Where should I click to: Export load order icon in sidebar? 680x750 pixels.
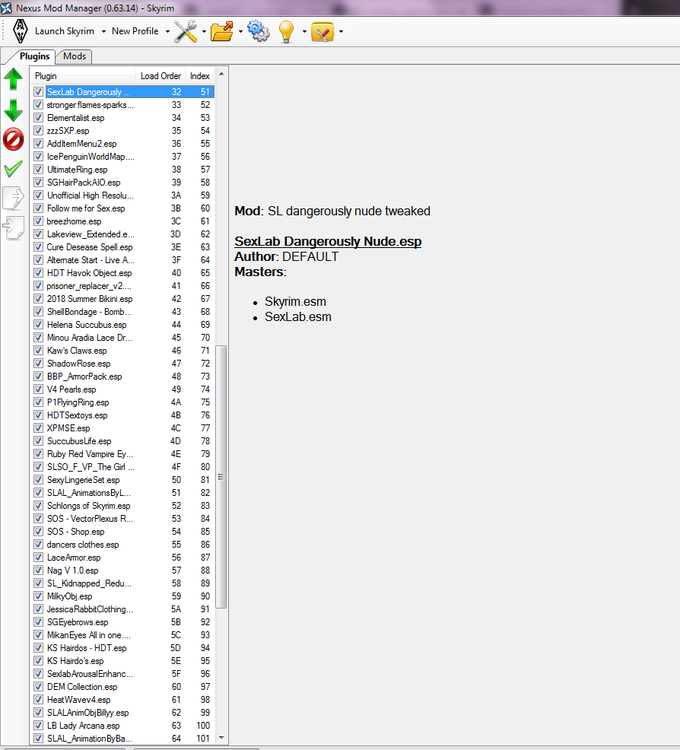13,198
